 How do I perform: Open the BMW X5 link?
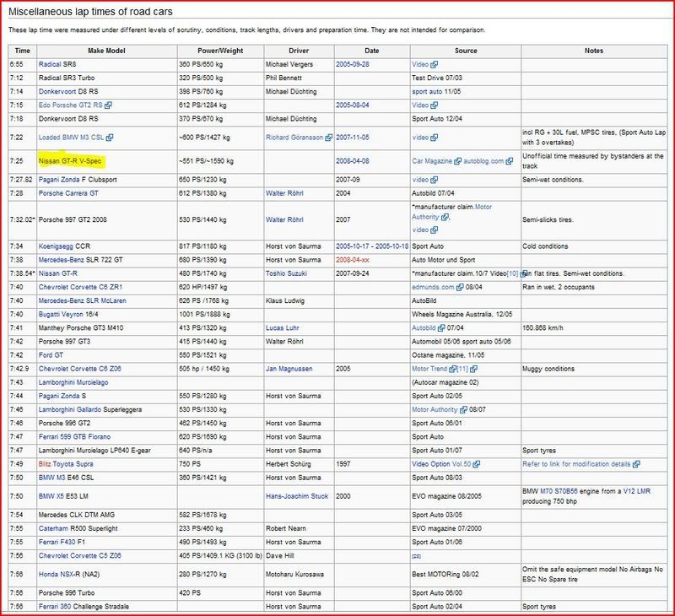pos(52,496)
